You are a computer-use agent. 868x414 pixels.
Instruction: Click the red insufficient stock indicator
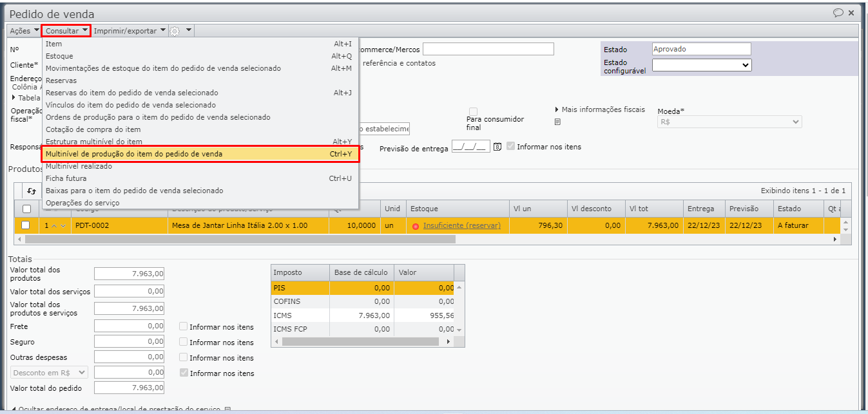[x=416, y=226]
